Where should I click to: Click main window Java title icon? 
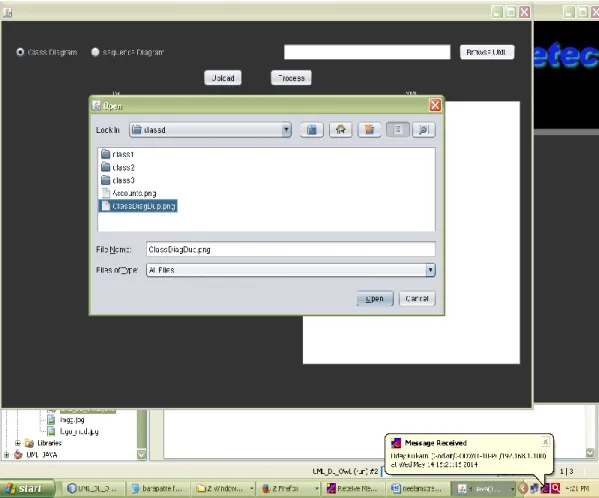point(8,12)
